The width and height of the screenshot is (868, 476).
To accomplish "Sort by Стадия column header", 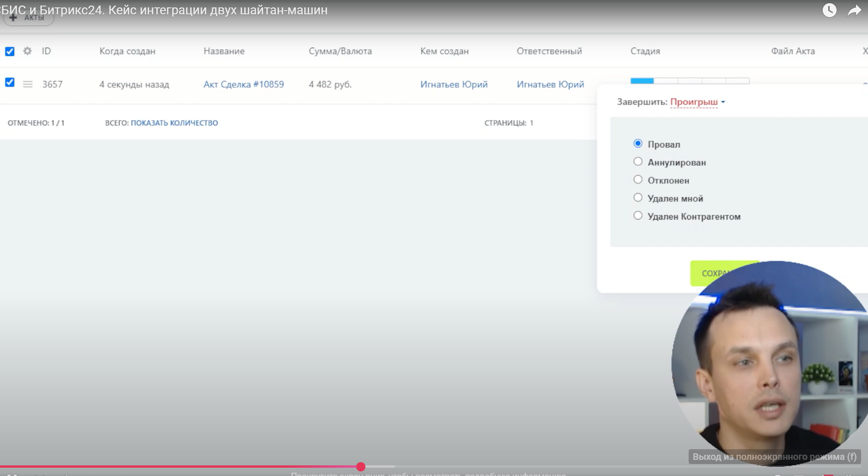I will pos(645,51).
